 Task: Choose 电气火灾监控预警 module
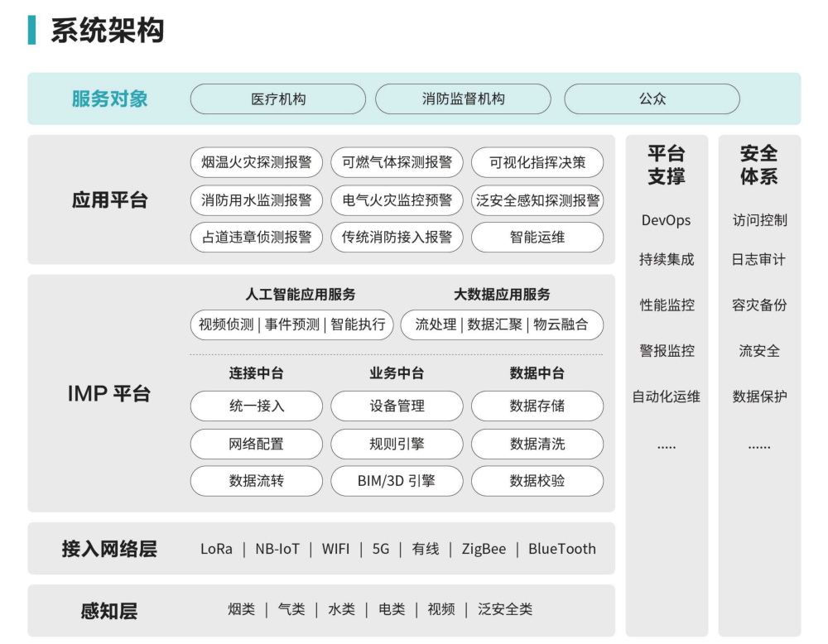pos(397,199)
